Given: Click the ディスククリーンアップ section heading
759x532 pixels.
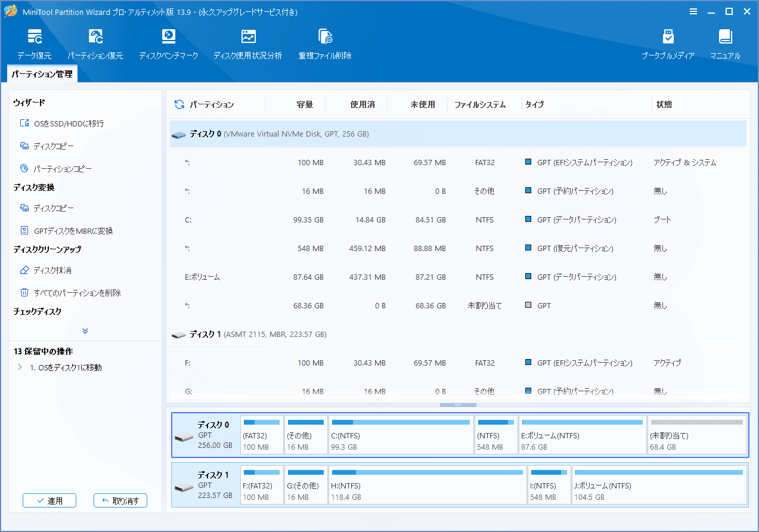Looking at the screenshot, I should pyautogui.click(x=47, y=249).
